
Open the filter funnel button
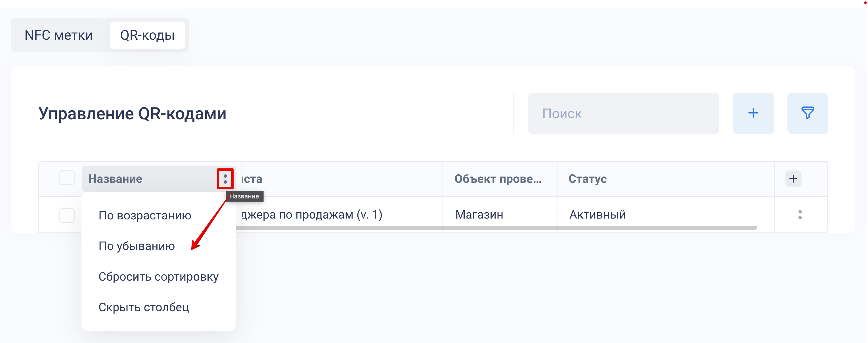tap(807, 113)
